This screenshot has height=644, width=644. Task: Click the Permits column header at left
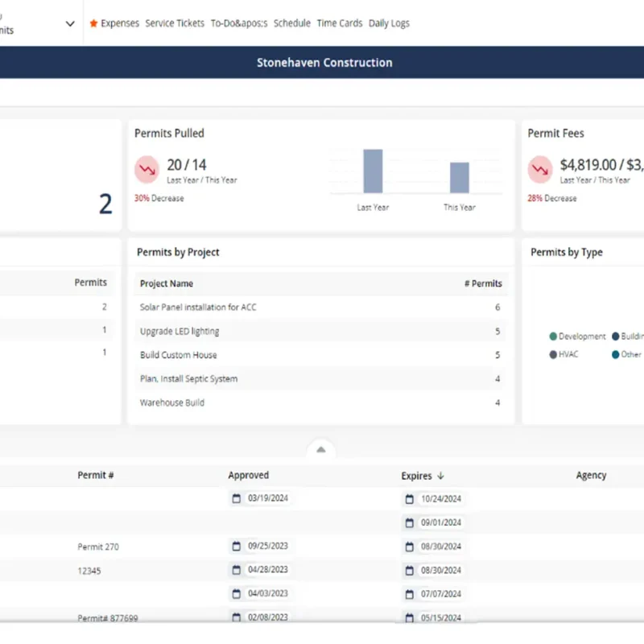(x=91, y=283)
